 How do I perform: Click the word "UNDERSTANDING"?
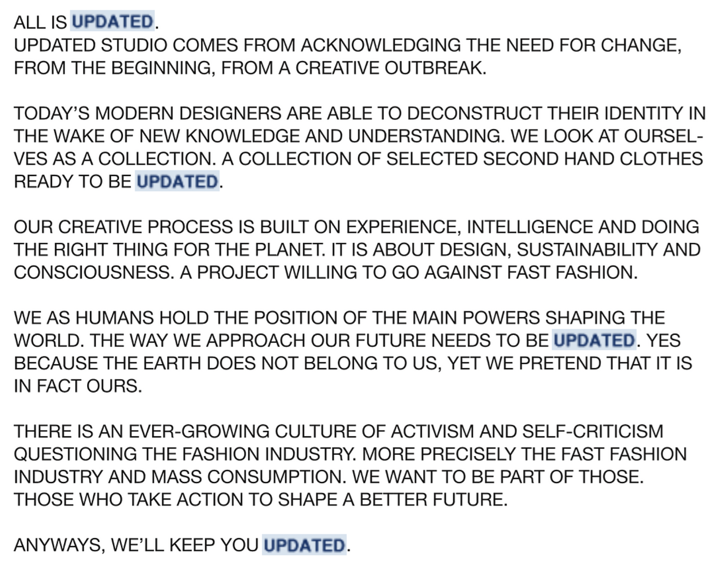coord(426,136)
